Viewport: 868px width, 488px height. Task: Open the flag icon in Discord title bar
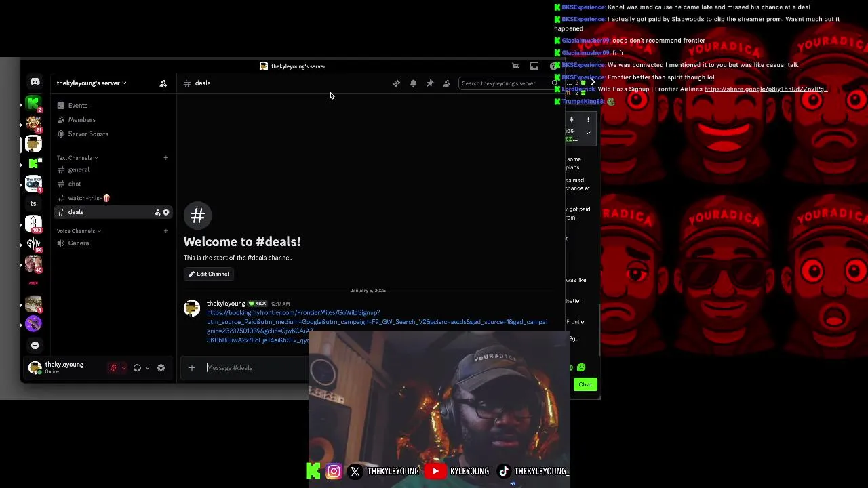coord(515,66)
